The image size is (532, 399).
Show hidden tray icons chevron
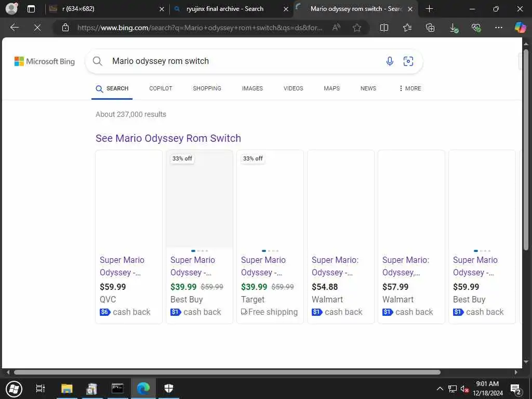point(440,389)
